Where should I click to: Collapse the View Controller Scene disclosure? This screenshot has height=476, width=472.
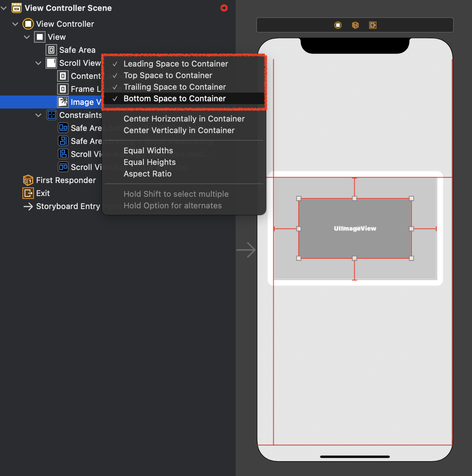point(4,8)
